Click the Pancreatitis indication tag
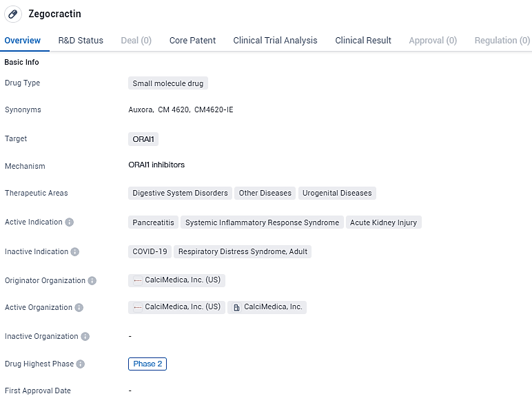Screen dimensions: 532x396 tap(153, 222)
